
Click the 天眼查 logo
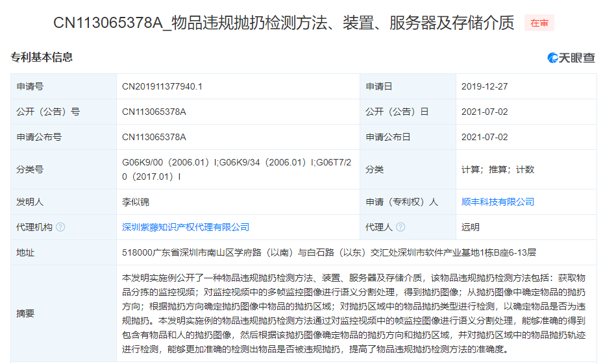[x=571, y=58]
